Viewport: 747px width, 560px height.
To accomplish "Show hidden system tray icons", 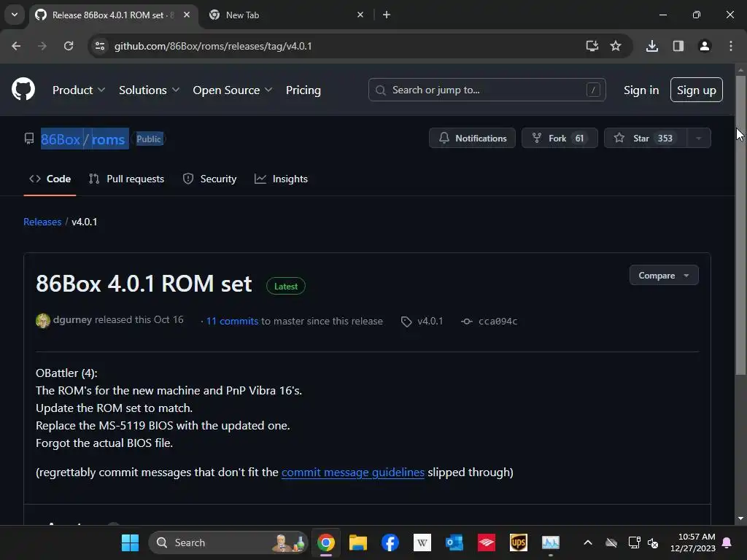I will pos(588,542).
